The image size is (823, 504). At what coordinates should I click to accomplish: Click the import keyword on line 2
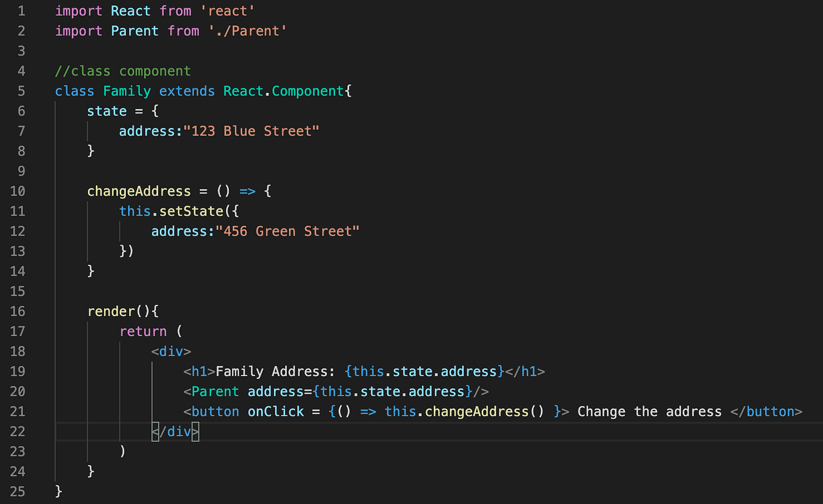[79, 31]
